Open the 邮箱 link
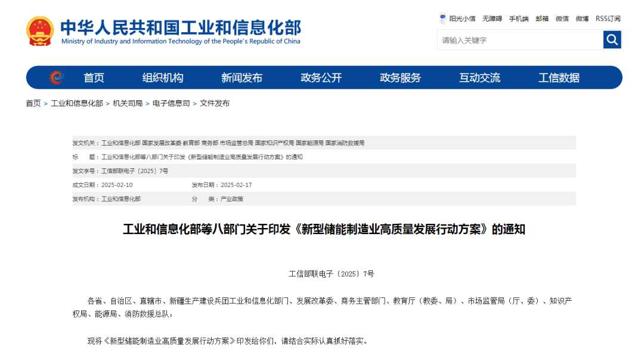 click(542, 19)
